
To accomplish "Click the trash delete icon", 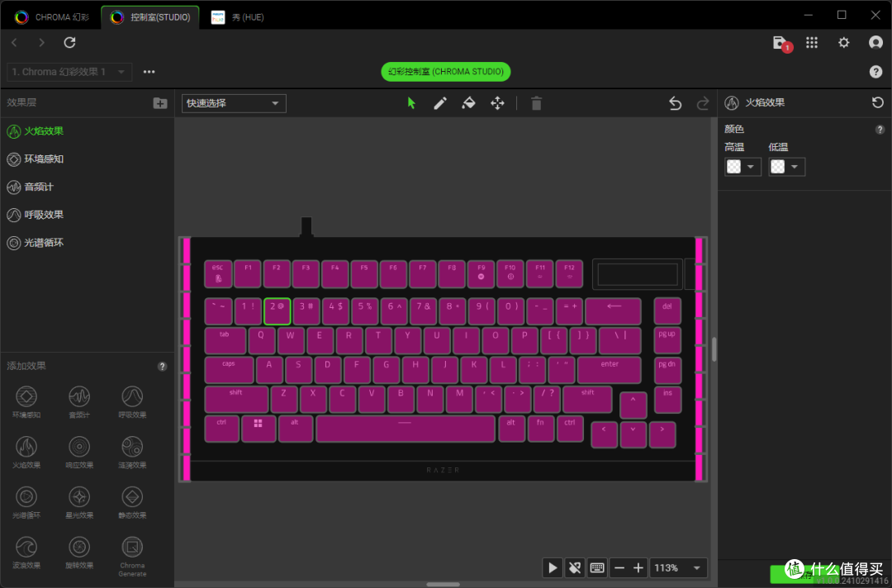I will pos(536,103).
